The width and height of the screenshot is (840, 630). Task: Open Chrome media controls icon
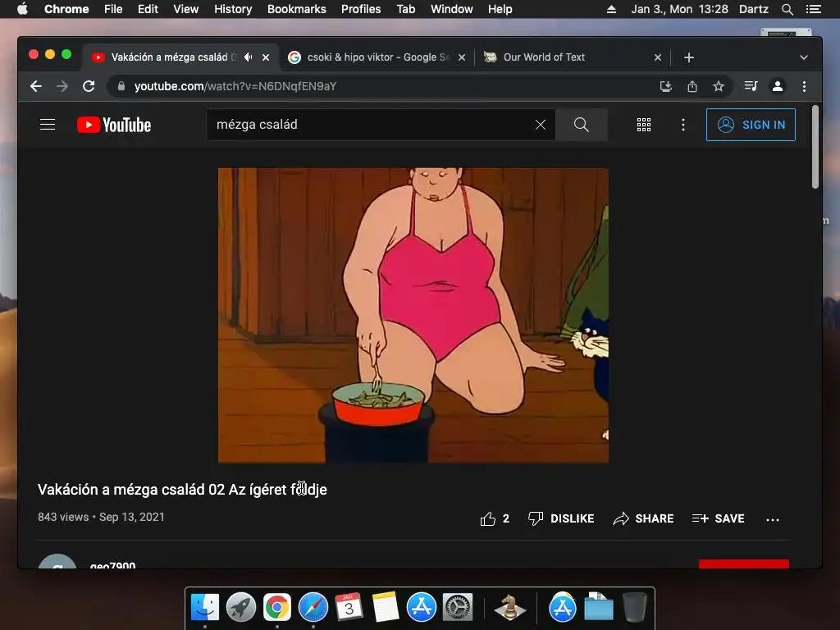point(751,86)
